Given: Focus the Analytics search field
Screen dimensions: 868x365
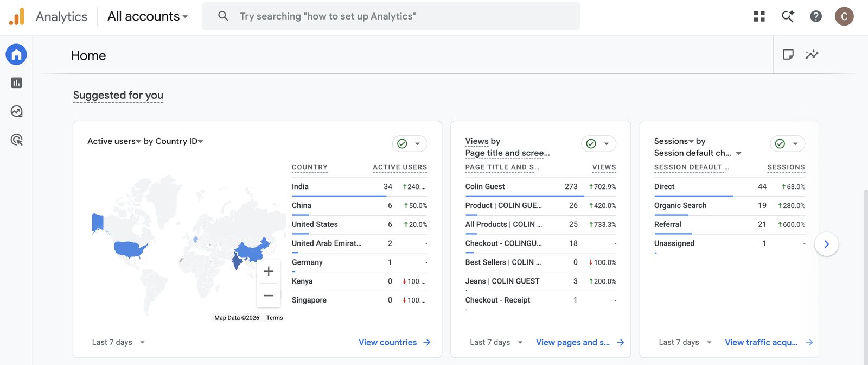Looking at the screenshot, I should click(x=391, y=16).
